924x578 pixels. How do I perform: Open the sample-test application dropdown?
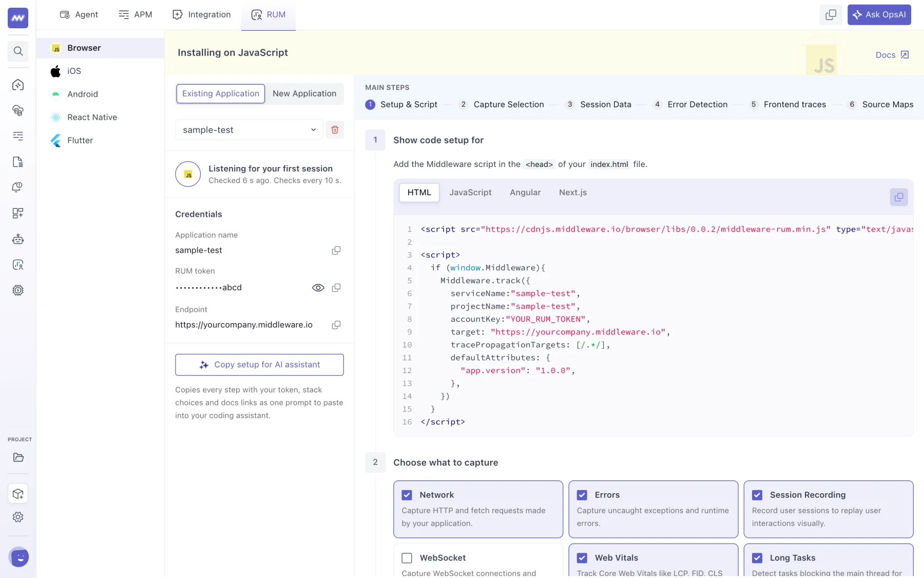click(249, 129)
